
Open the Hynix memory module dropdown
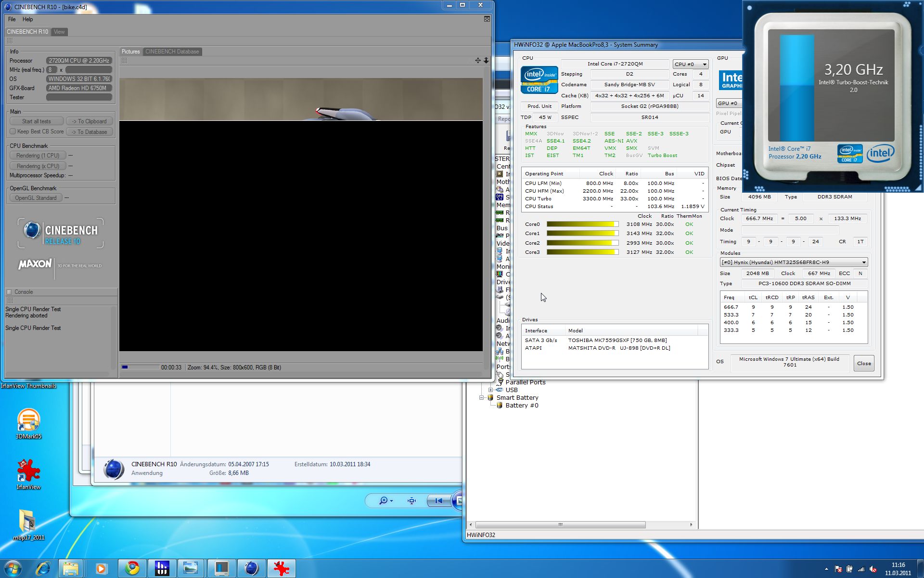(x=793, y=263)
